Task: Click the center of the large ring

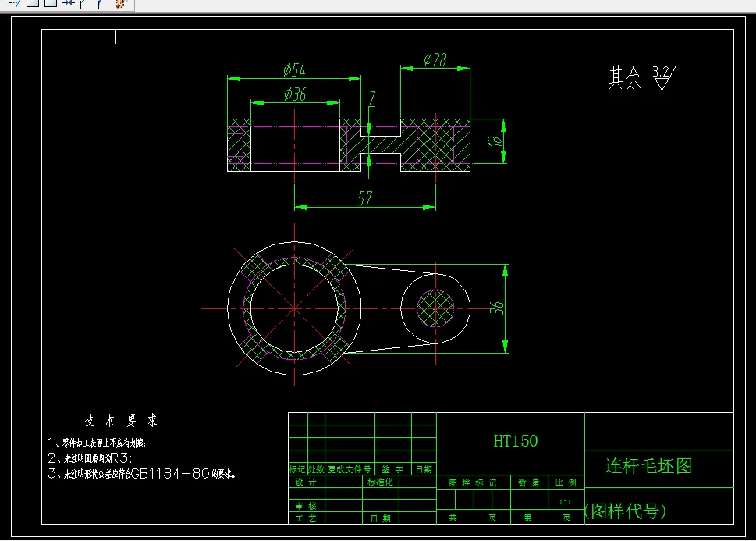Action: click(x=295, y=308)
